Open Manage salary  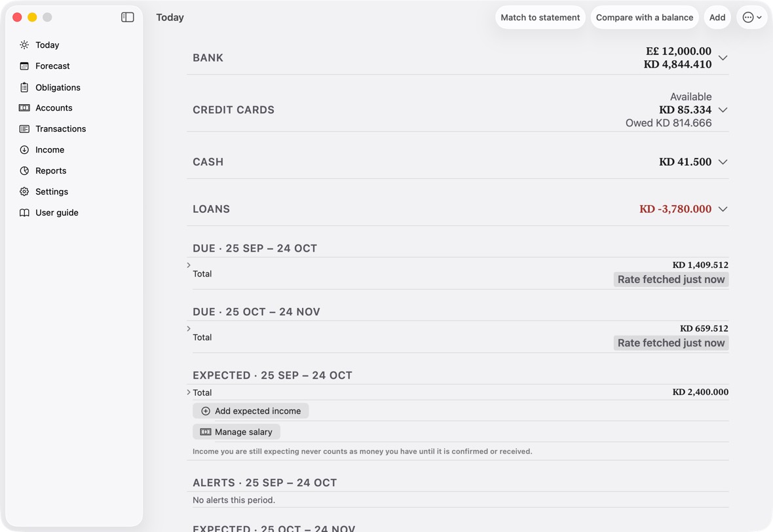click(236, 432)
